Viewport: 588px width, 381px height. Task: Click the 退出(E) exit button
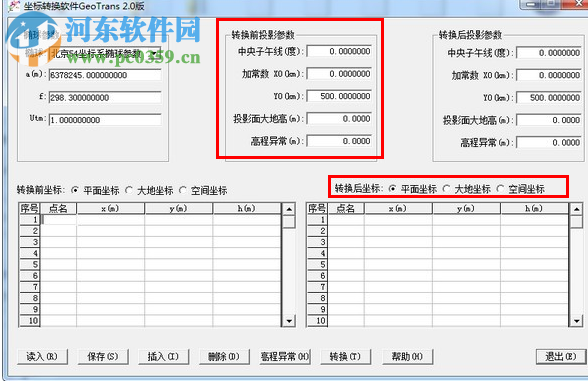pos(561,357)
